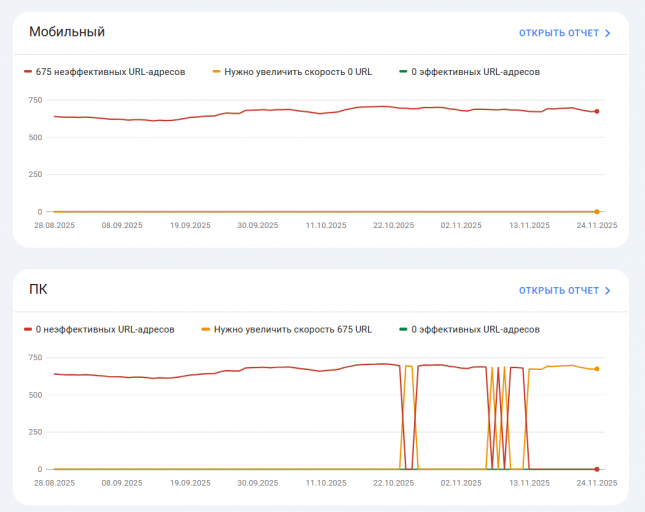
Task: Click red swatch in mobile chart legend
Action: 28,72
